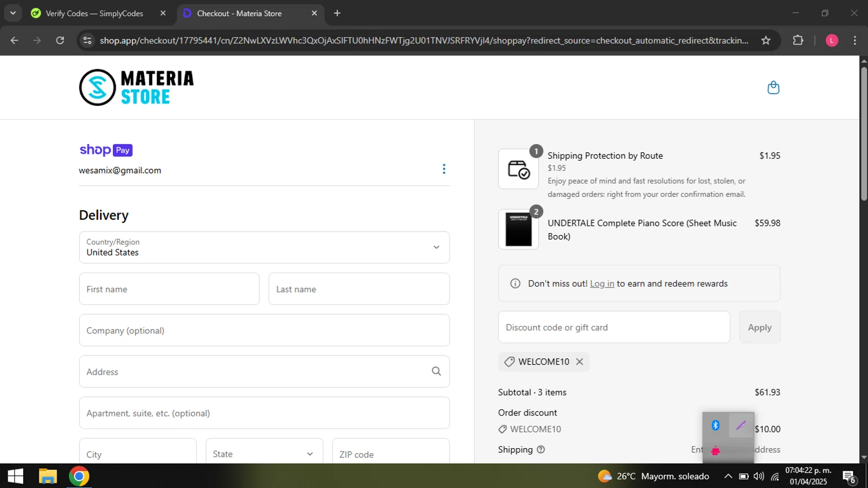868x488 pixels.
Task: Open the shopping bag cart icon
Action: (773, 87)
